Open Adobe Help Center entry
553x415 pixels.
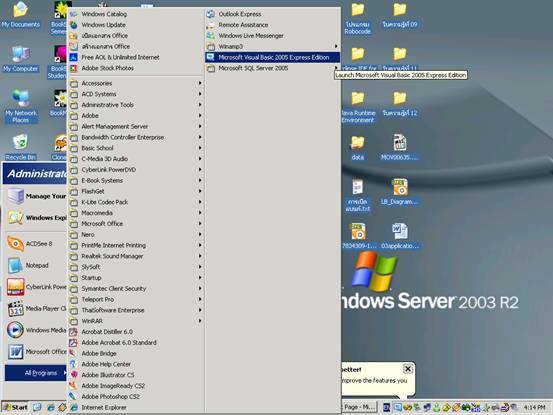136,364
